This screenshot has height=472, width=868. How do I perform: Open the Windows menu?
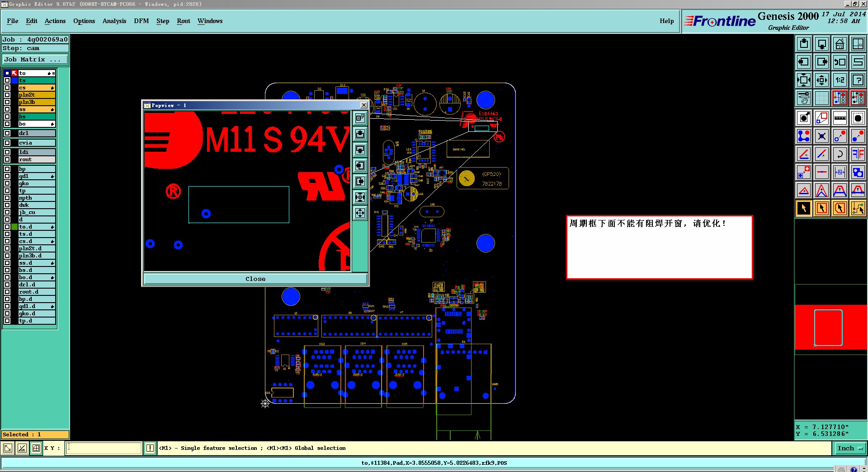click(210, 21)
